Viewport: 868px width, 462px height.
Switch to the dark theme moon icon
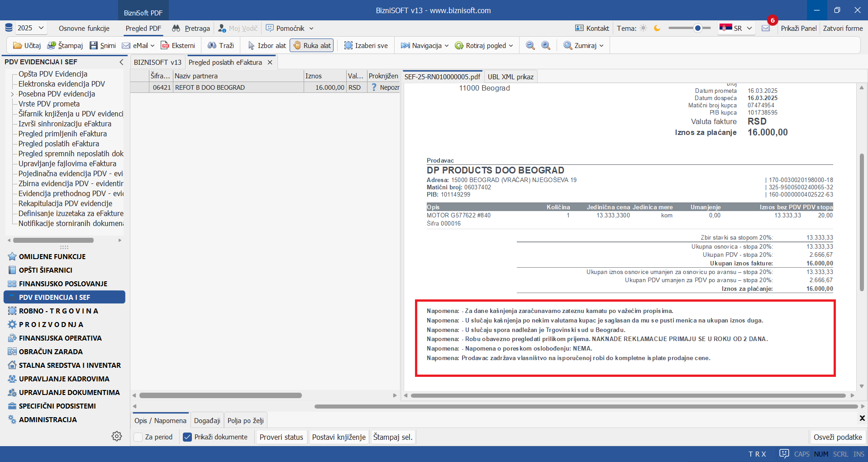click(x=657, y=29)
